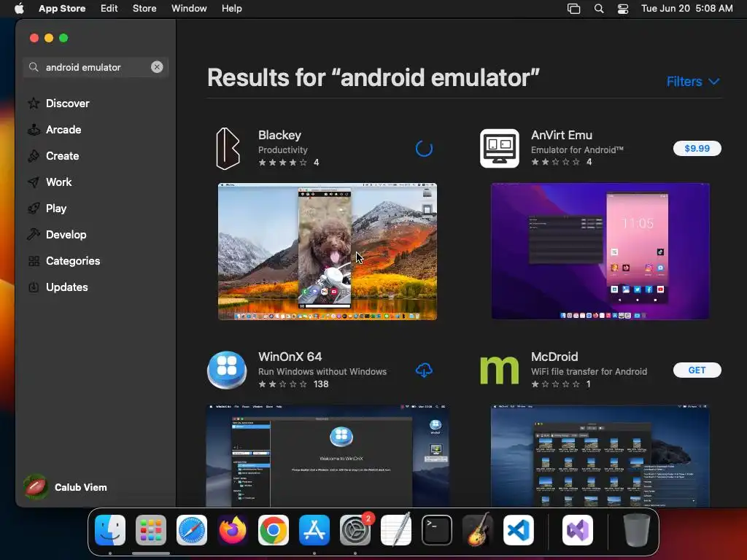Launch GarageBand from the Dock
747x560 pixels.
(478, 530)
